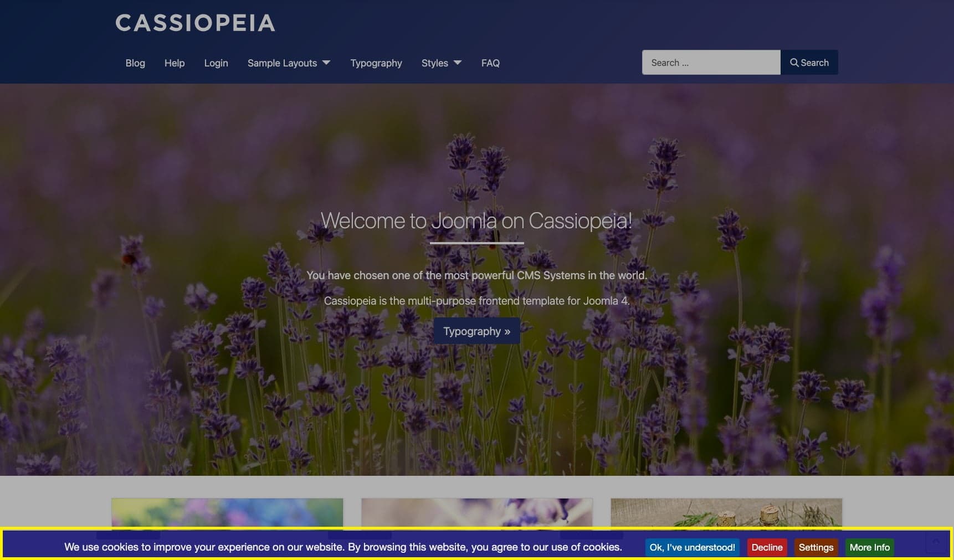954x560 pixels.
Task: Select the Sample Layouts menu label
Action: pyautogui.click(x=282, y=63)
